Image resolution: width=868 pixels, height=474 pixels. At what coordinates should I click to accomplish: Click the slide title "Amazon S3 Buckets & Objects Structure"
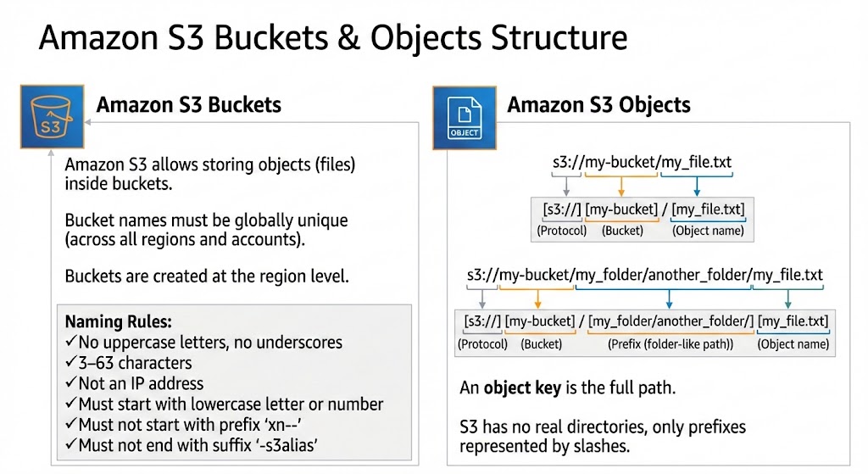click(333, 39)
